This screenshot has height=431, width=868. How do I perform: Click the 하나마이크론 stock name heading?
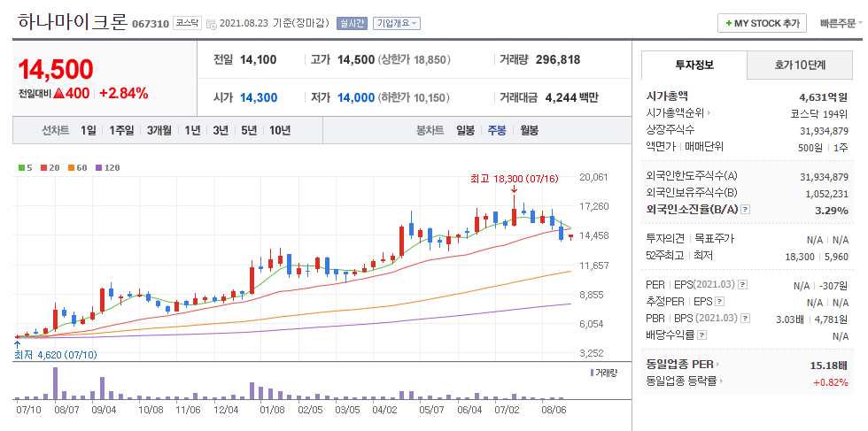tap(73, 21)
